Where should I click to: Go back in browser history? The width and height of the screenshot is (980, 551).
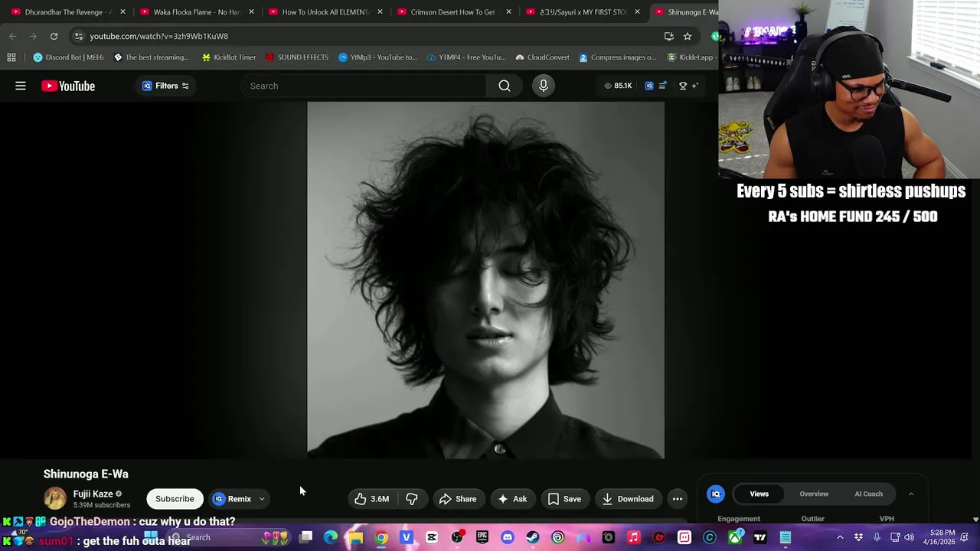[x=13, y=36]
